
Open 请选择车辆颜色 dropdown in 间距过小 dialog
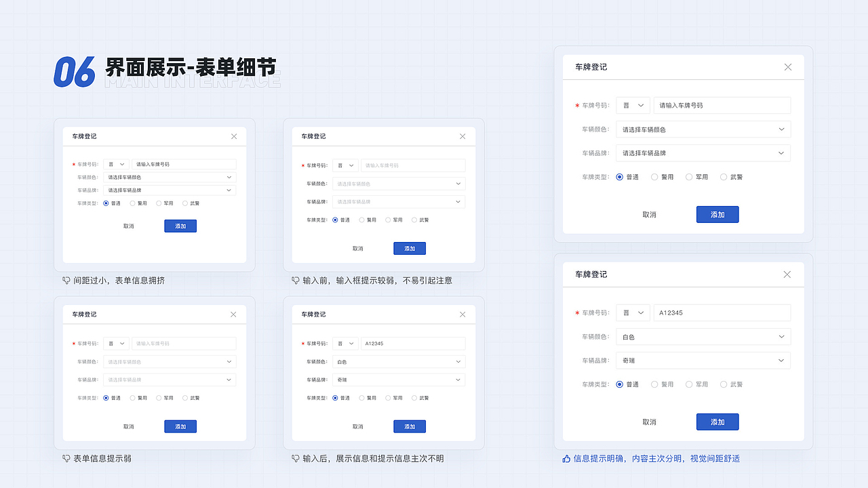point(170,177)
